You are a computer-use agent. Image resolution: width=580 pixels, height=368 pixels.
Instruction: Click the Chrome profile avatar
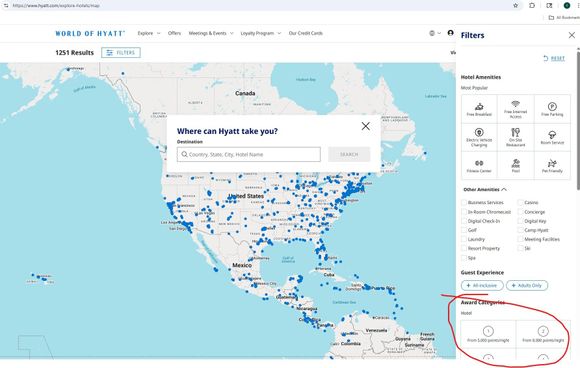point(567,6)
